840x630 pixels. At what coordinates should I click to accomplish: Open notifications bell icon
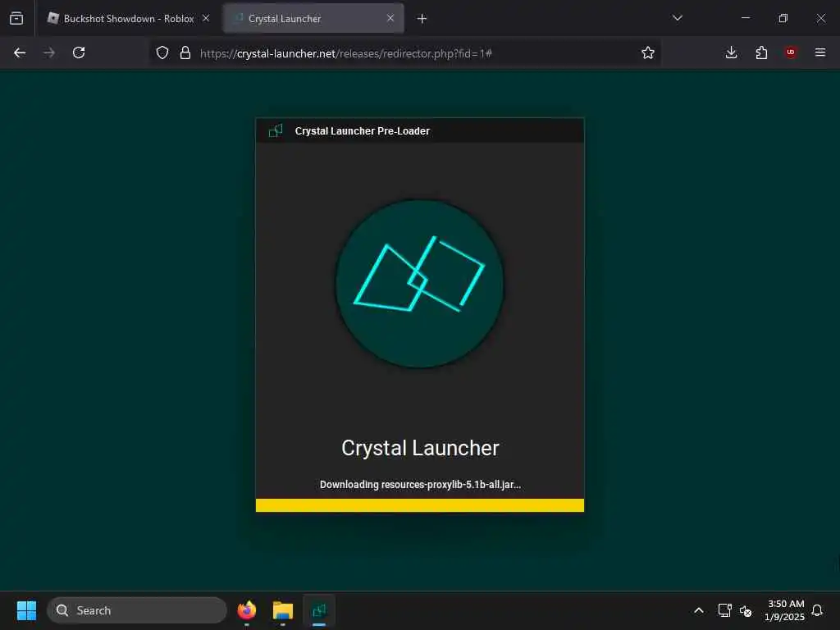coord(818,610)
